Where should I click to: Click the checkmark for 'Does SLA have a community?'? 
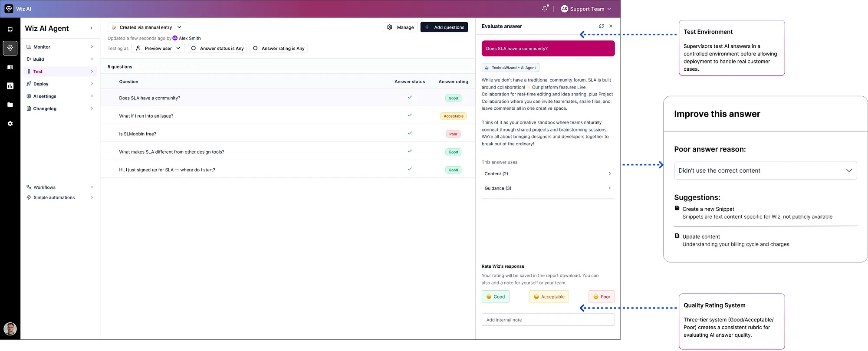coord(410,97)
